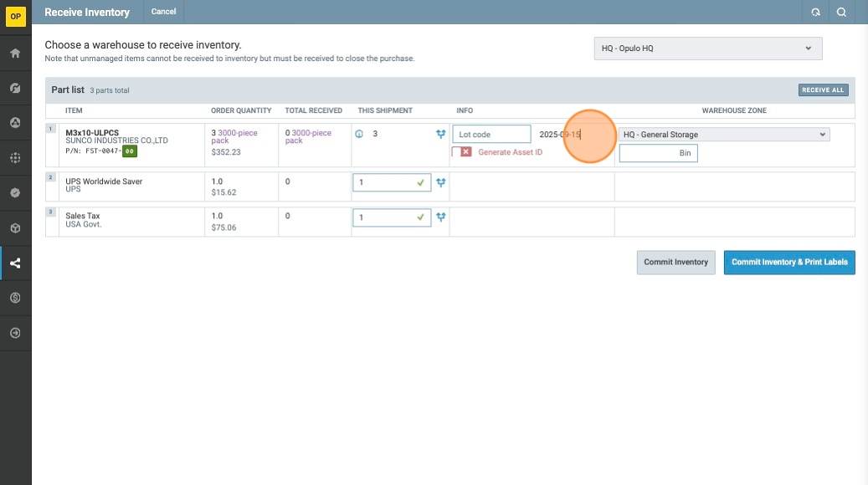Click the Lot code input field

pos(491,135)
